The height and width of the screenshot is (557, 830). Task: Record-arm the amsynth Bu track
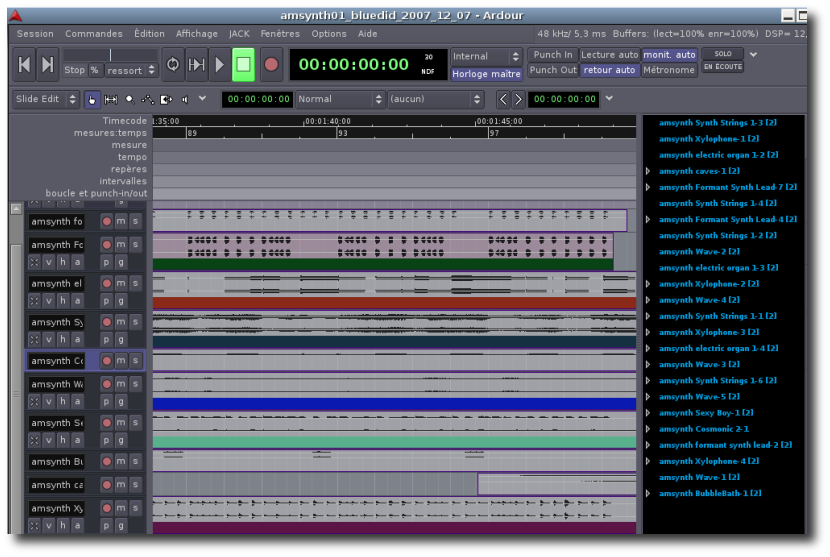[107, 462]
